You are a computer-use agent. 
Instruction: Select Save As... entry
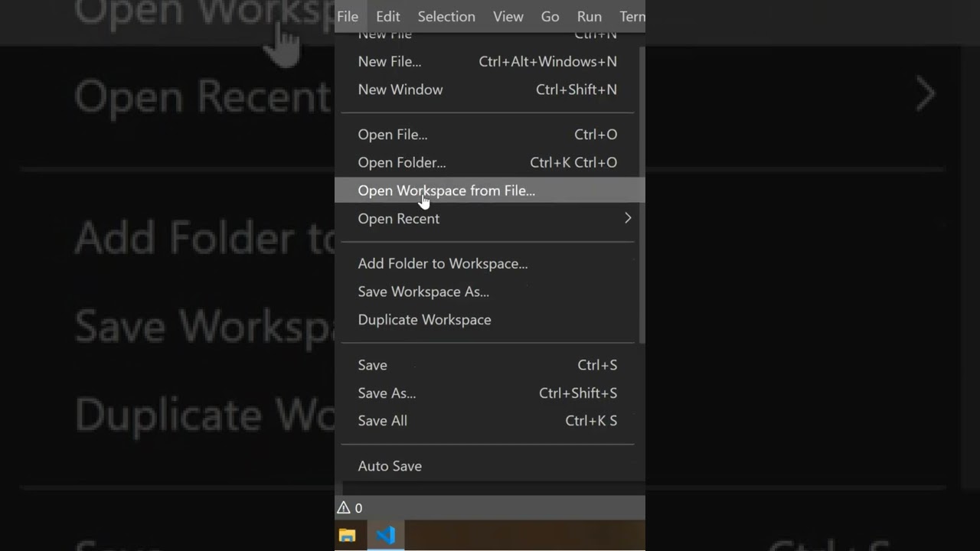[x=488, y=393]
